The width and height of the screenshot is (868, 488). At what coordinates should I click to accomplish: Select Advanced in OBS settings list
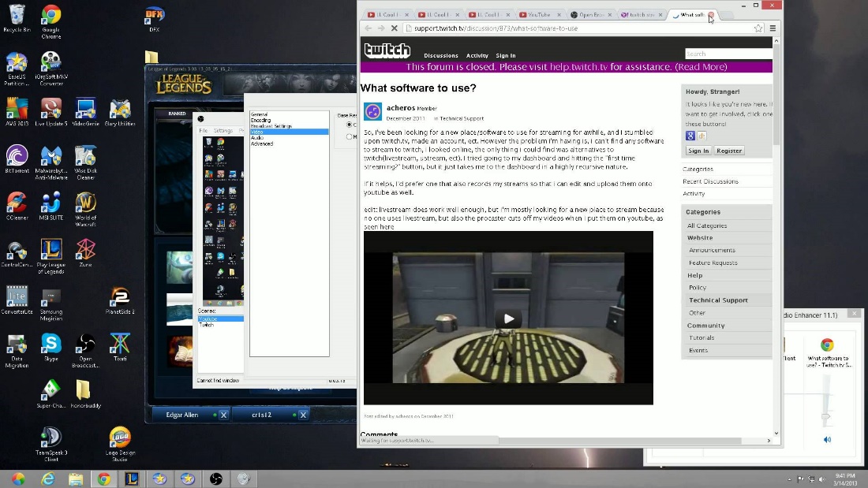click(262, 143)
